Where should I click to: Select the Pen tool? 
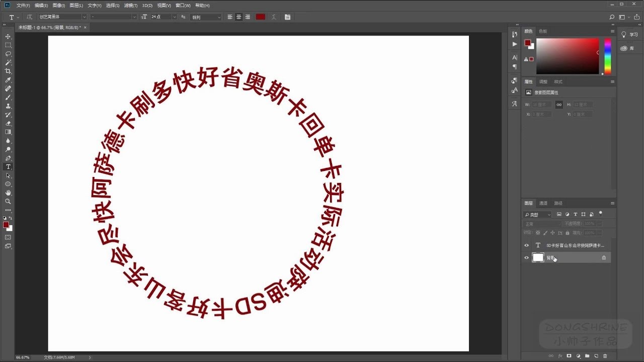[8, 158]
